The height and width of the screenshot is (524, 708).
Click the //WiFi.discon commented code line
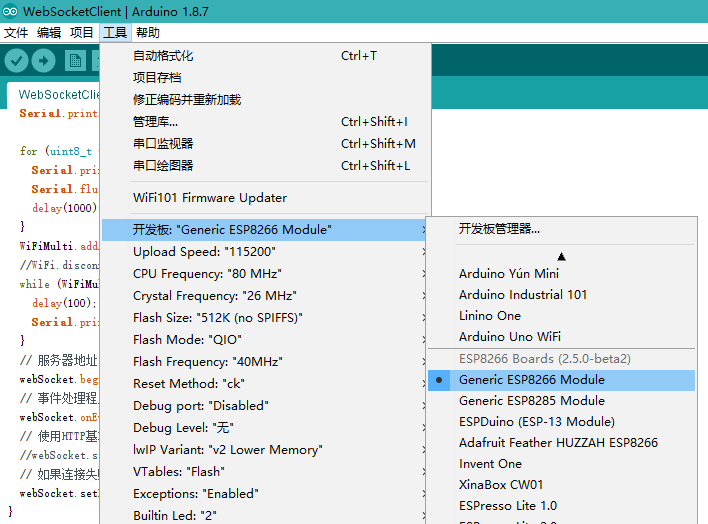[59, 265]
